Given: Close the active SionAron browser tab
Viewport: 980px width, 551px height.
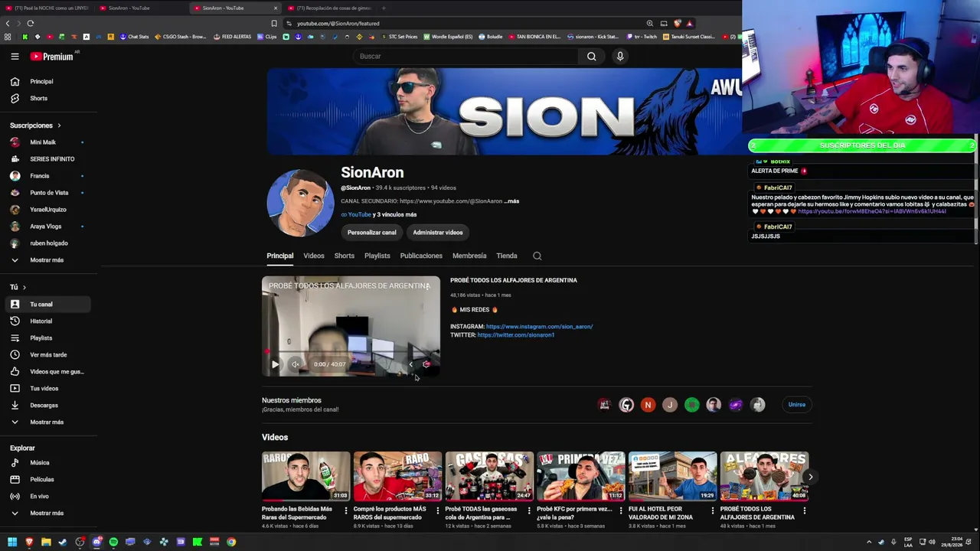Looking at the screenshot, I should 276,8.
